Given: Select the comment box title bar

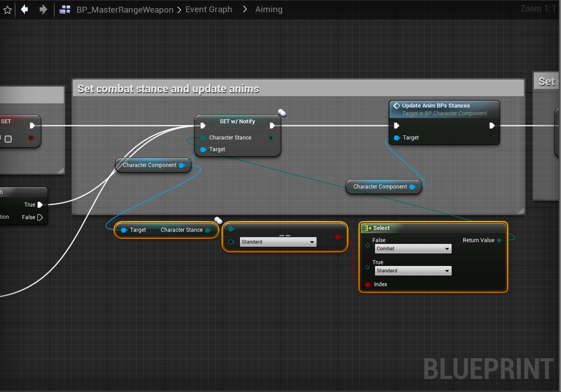Looking at the screenshot, I should coord(298,89).
